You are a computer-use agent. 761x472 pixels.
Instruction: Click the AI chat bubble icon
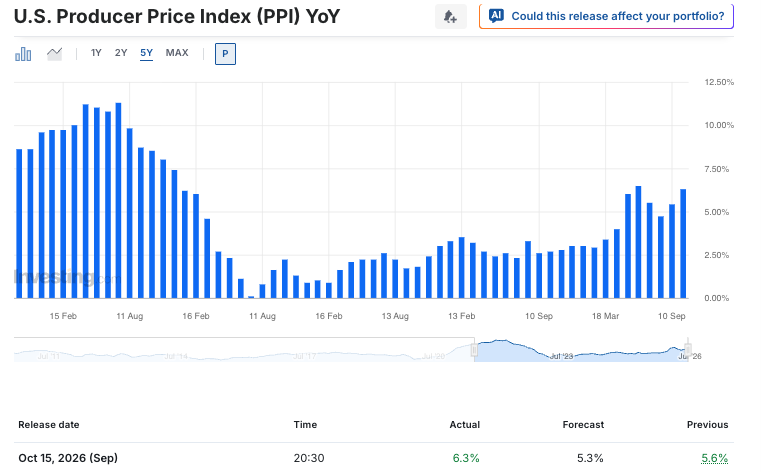pyautogui.click(x=496, y=16)
